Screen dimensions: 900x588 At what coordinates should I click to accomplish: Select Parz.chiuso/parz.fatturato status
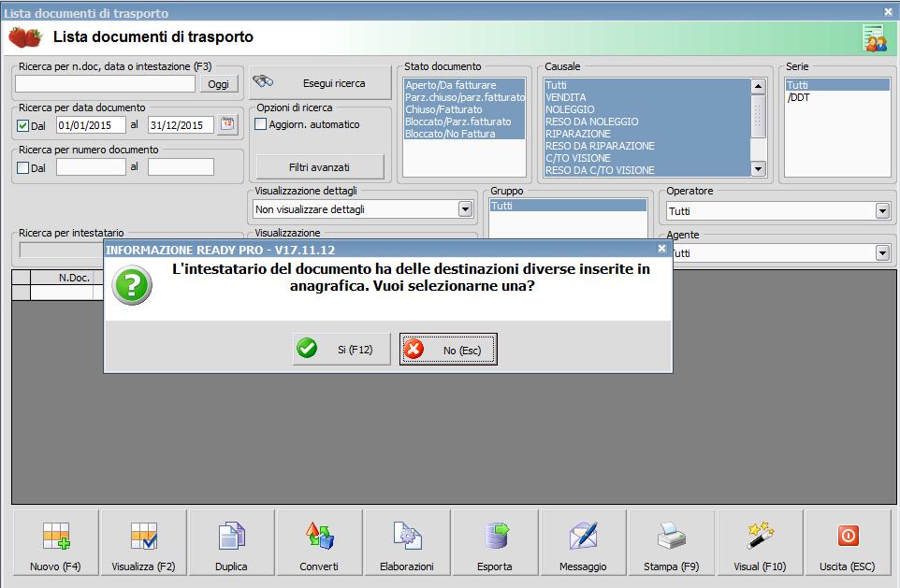464,97
